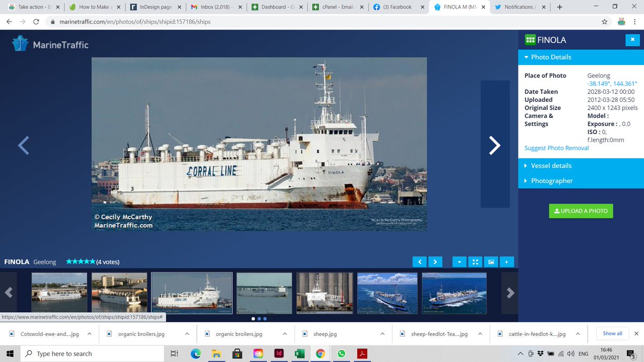Switch to the Twitter Notifications tab

(x=520, y=7)
